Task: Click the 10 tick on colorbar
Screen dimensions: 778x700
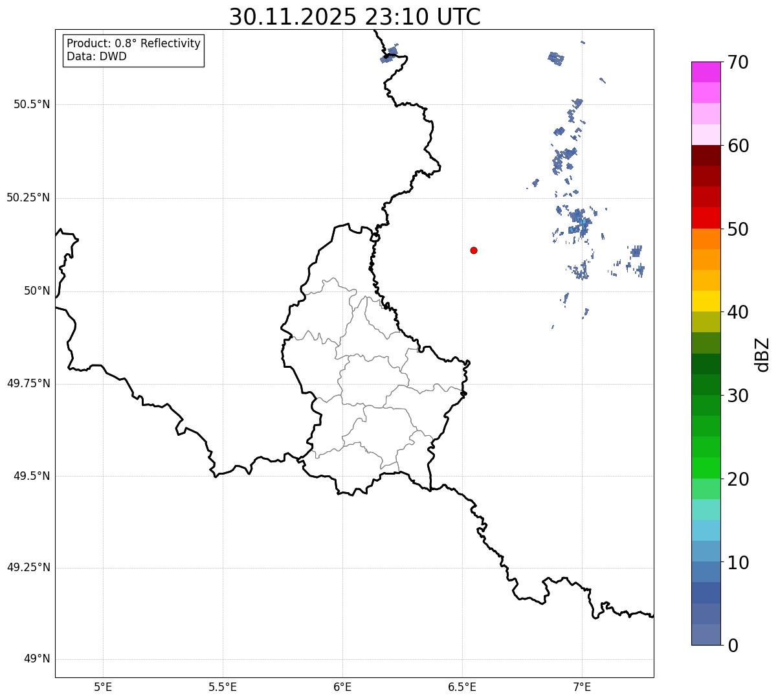Action: point(738,563)
